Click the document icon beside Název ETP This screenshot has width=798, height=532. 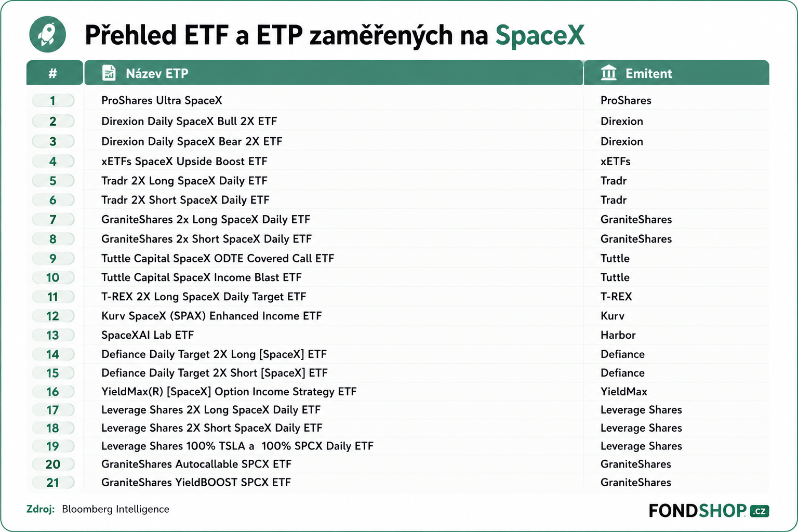(109, 73)
